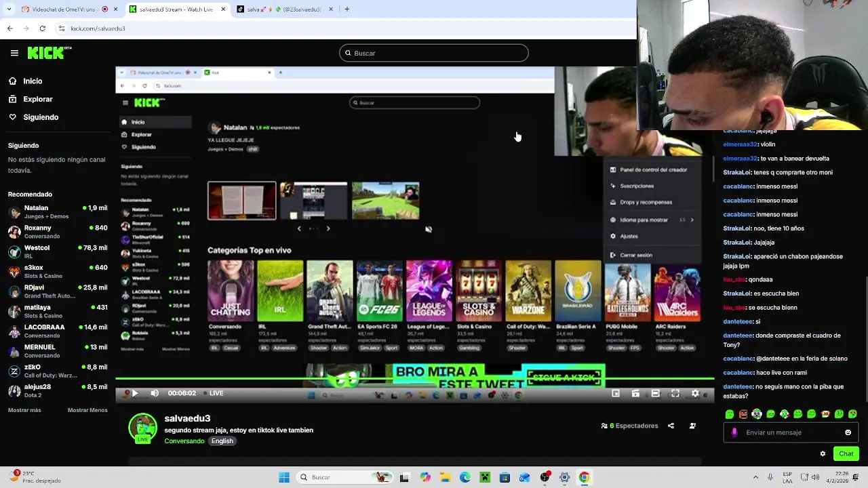
Task: Open recommended channel alejus28
Action: pyautogui.click(x=58, y=390)
